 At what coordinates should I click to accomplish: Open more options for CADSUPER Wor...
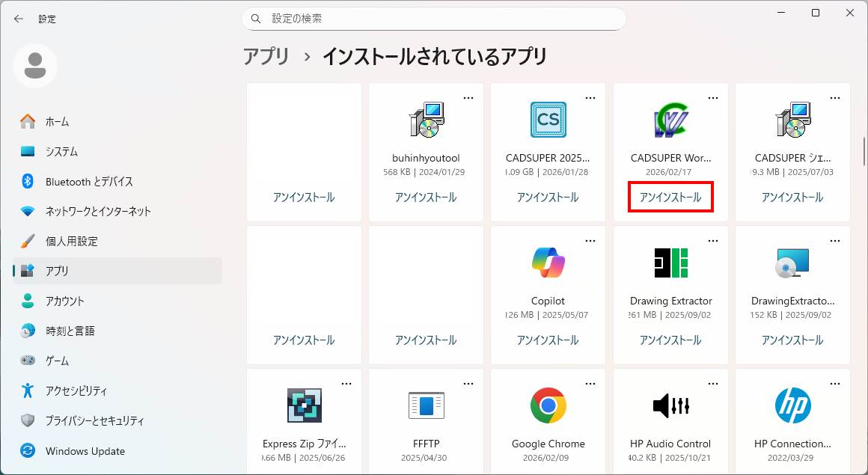(x=713, y=98)
